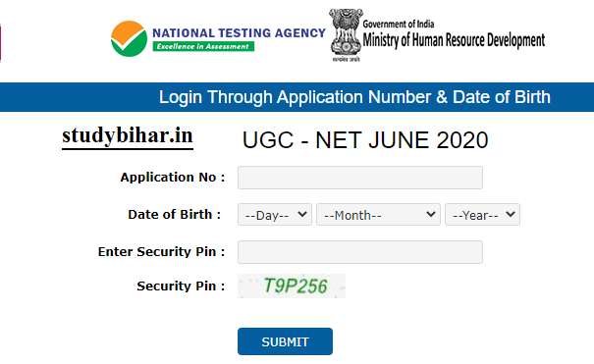Open the Day dropdown for date of birth
The width and height of the screenshot is (594, 364).
click(275, 215)
